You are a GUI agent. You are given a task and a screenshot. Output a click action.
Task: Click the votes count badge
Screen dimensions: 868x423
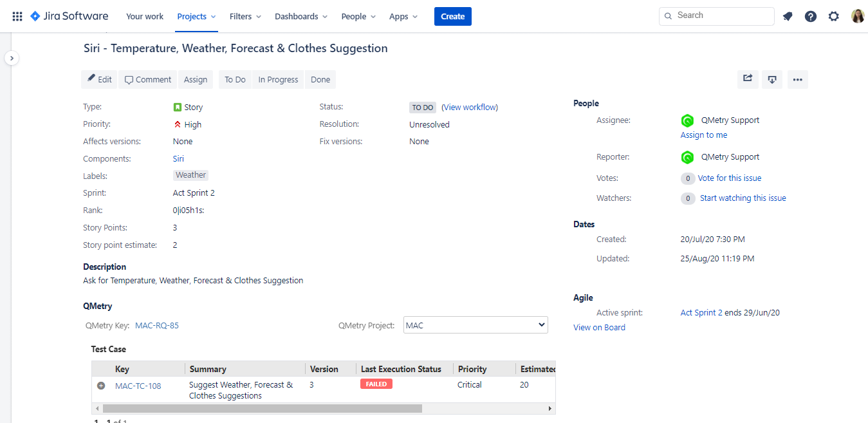pyautogui.click(x=688, y=179)
